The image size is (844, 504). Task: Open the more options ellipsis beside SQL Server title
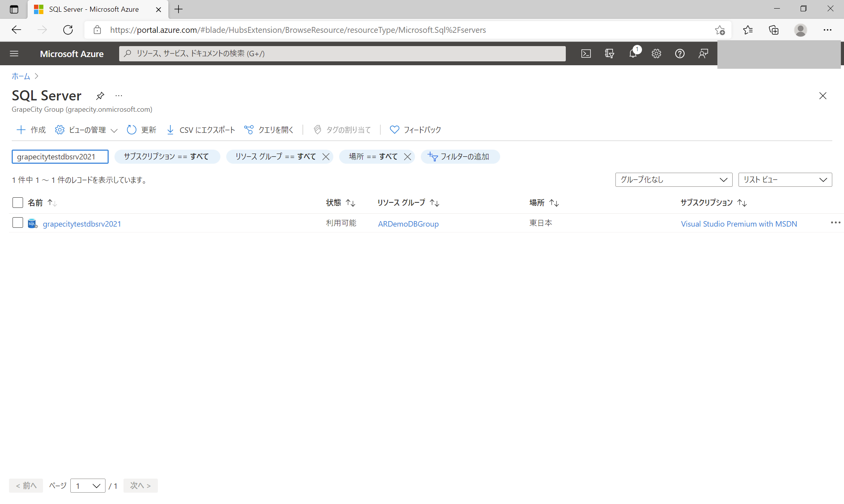tap(119, 96)
